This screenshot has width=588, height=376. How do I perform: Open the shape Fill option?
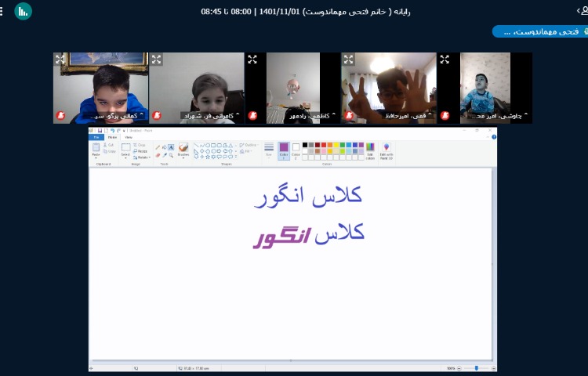(x=245, y=151)
